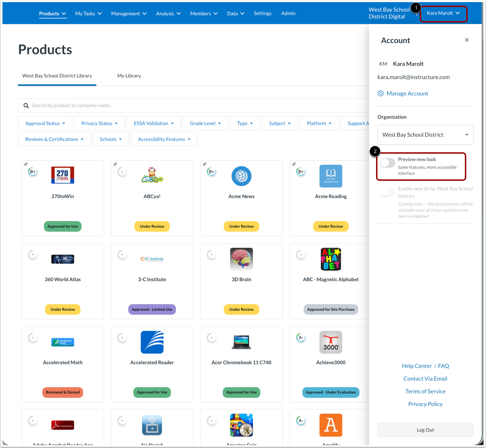Click the Acer Chromebook laptop image
This screenshot has width=486, height=448.
(x=241, y=342)
